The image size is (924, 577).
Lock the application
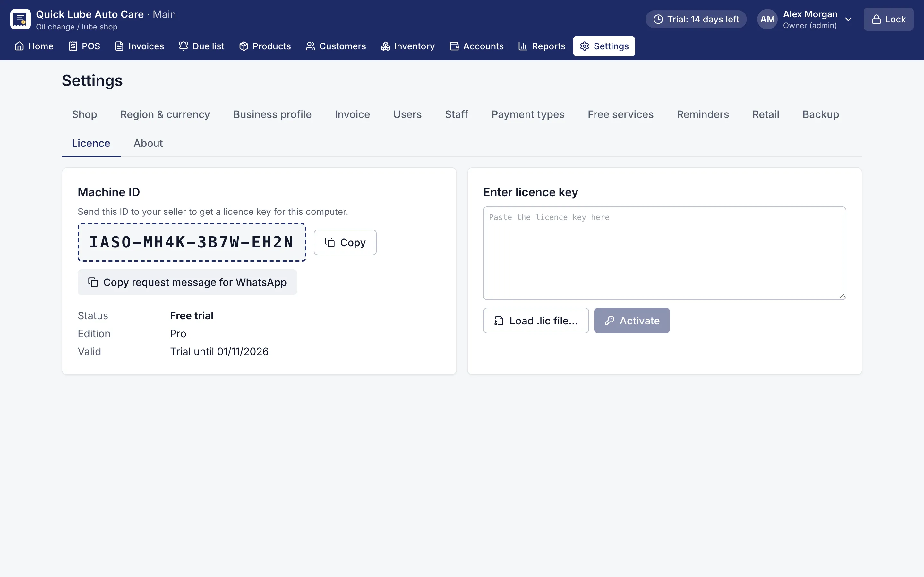888,19
